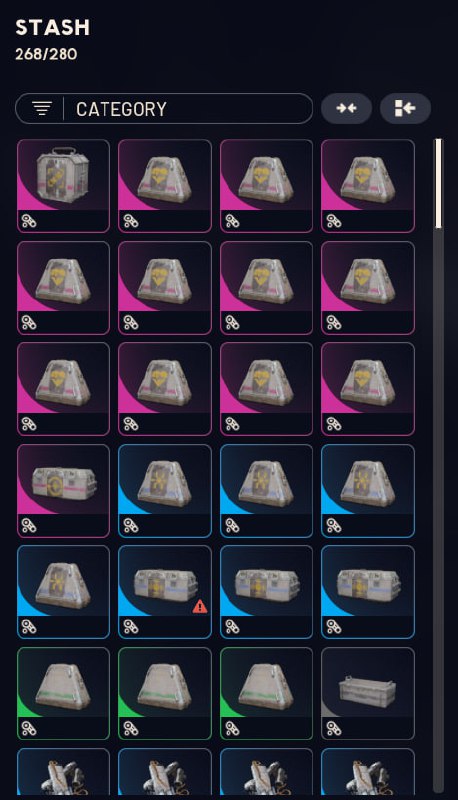Click key icon under wide pink crate
This screenshot has height=800, width=458.
pos(29,526)
